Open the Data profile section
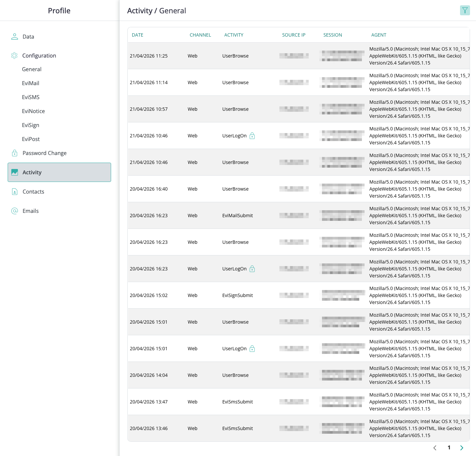Screen dimensions: 476x456 pos(28,37)
